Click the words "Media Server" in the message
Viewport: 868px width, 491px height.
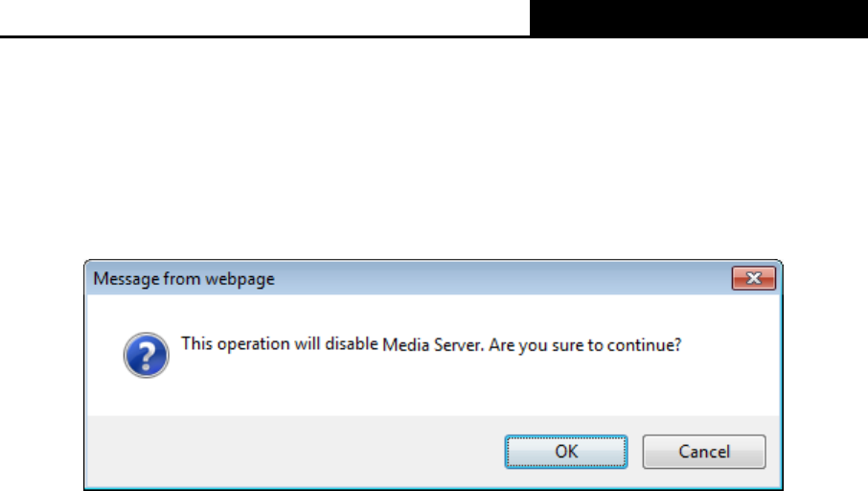click(439, 345)
